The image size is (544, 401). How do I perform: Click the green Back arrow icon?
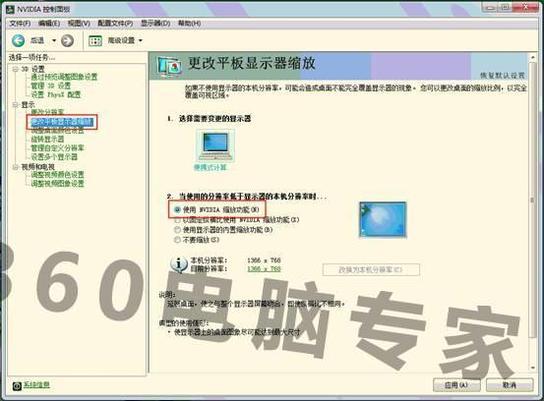[18, 41]
